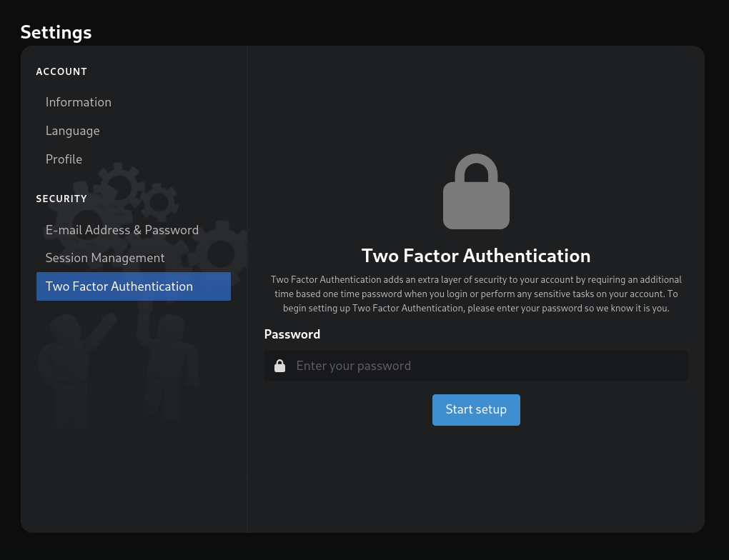Click the Settings page title
Viewport: 729px width, 560px height.
[x=56, y=32]
